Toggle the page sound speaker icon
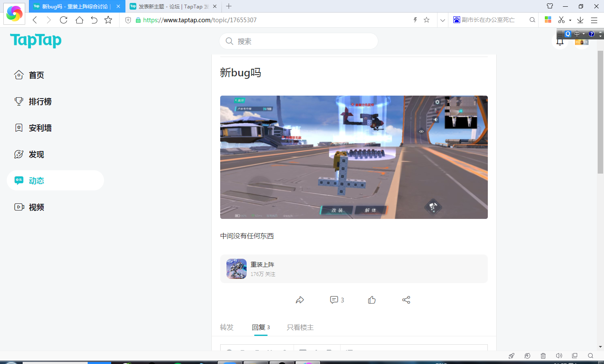Image resolution: width=604 pixels, height=364 pixels. click(x=559, y=356)
